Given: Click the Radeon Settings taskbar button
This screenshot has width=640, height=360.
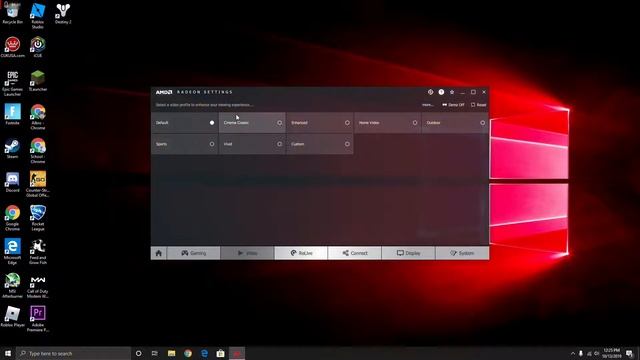Looking at the screenshot, I should [237, 353].
